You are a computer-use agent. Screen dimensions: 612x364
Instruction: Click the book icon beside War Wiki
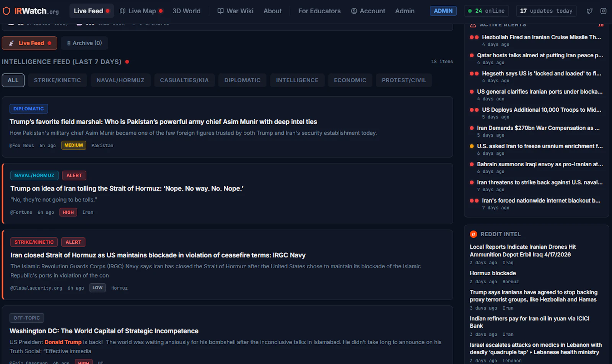[x=220, y=11]
